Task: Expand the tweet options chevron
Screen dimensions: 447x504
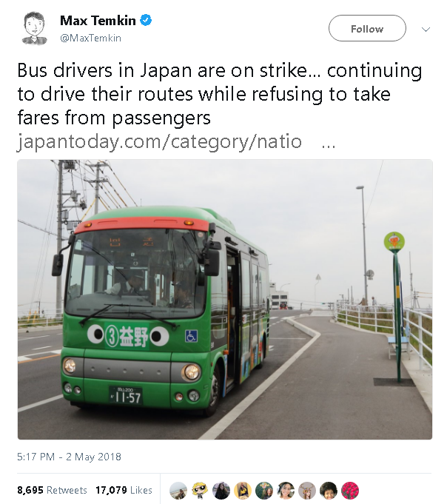Action: pyautogui.click(x=426, y=30)
